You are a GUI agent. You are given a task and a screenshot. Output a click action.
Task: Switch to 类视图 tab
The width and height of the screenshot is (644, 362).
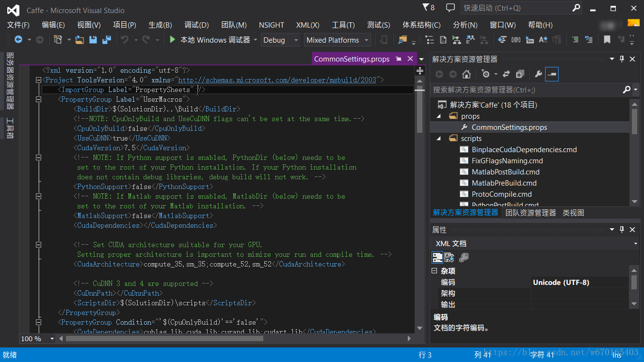coord(573,213)
